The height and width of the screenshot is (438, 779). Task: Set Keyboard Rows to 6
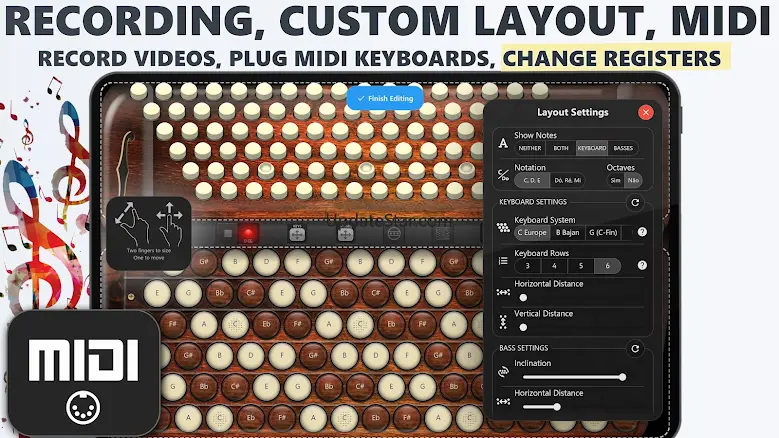[x=607, y=266]
